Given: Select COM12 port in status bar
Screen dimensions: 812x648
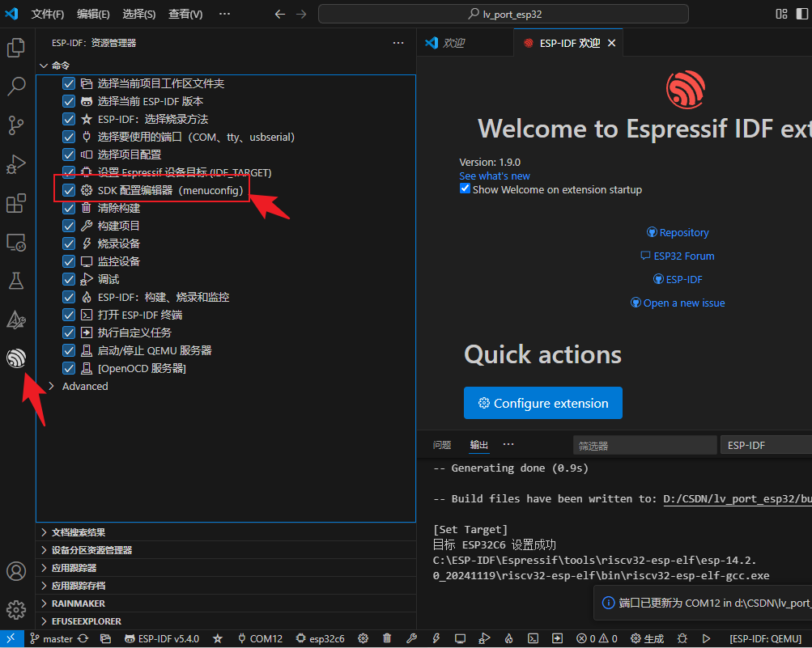Looking at the screenshot, I should 260,638.
